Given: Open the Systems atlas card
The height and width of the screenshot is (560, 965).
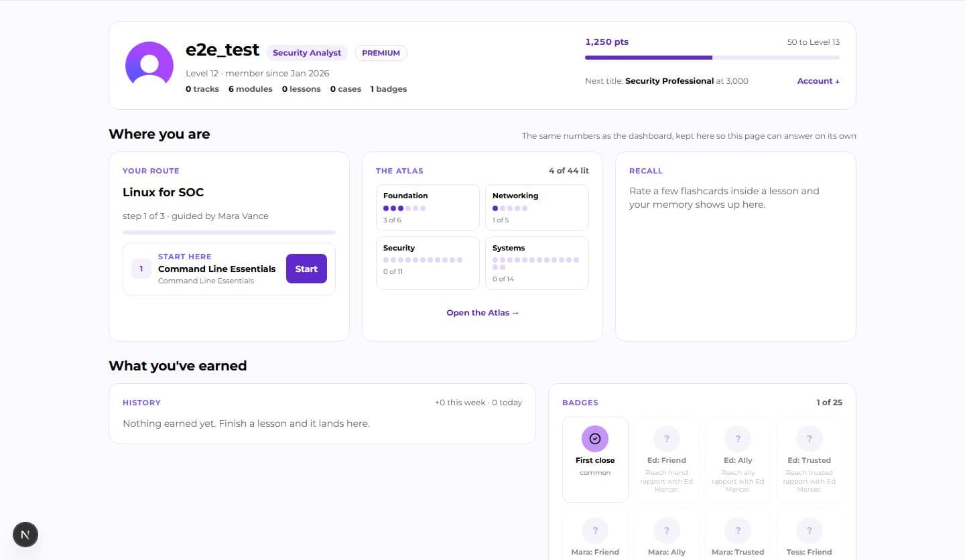Looking at the screenshot, I should [537, 263].
